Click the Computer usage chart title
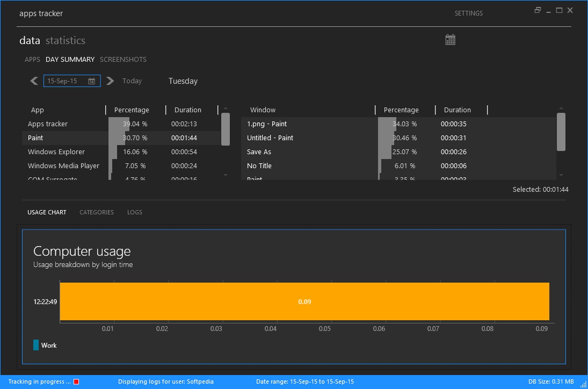Screen dimensions: 588x389 pos(82,251)
